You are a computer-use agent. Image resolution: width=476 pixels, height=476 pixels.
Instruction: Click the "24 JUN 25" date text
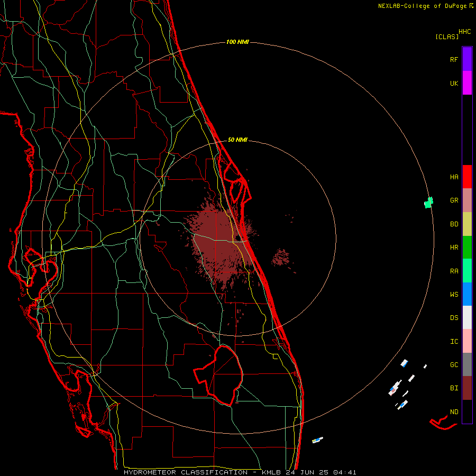pos(307,472)
